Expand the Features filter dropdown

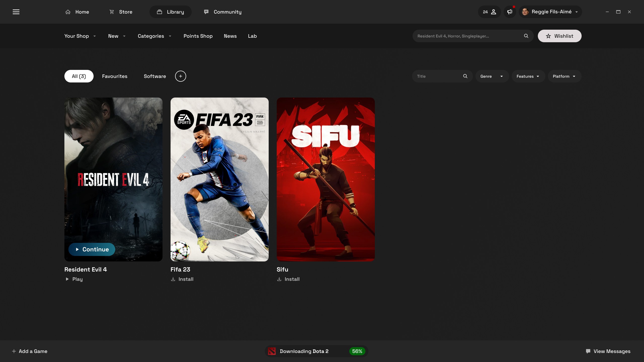[528, 76]
